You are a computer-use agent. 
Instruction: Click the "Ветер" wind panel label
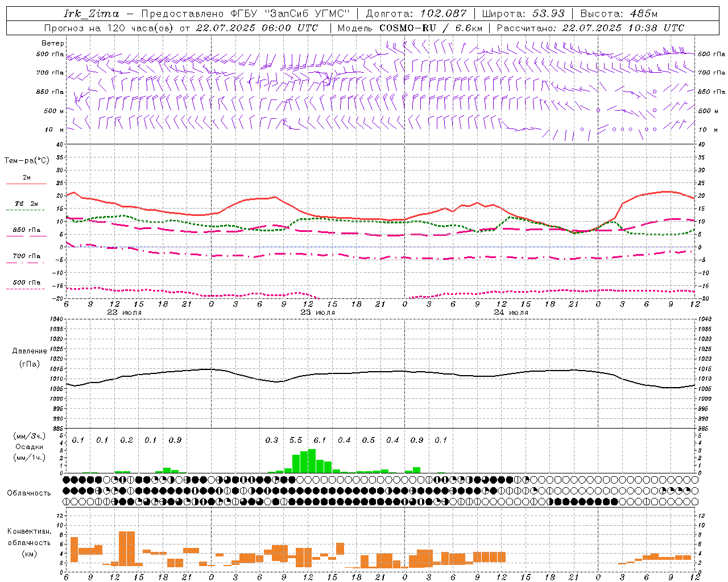(x=53, y=43)
